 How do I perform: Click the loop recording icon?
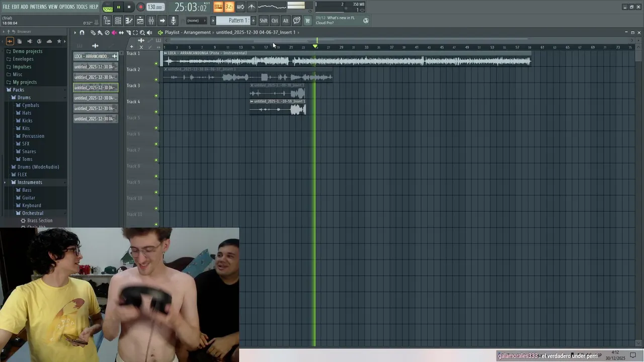[x=240, y=7]
